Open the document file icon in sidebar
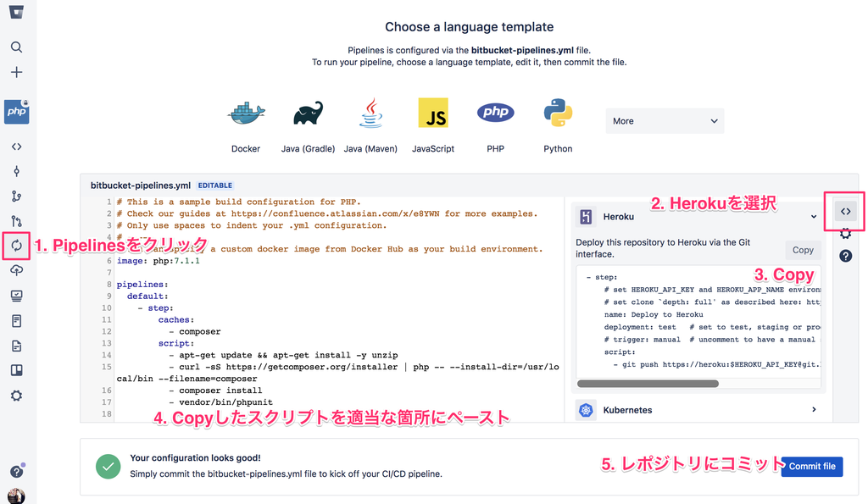 pyautogui.click(x=17, y=346)
